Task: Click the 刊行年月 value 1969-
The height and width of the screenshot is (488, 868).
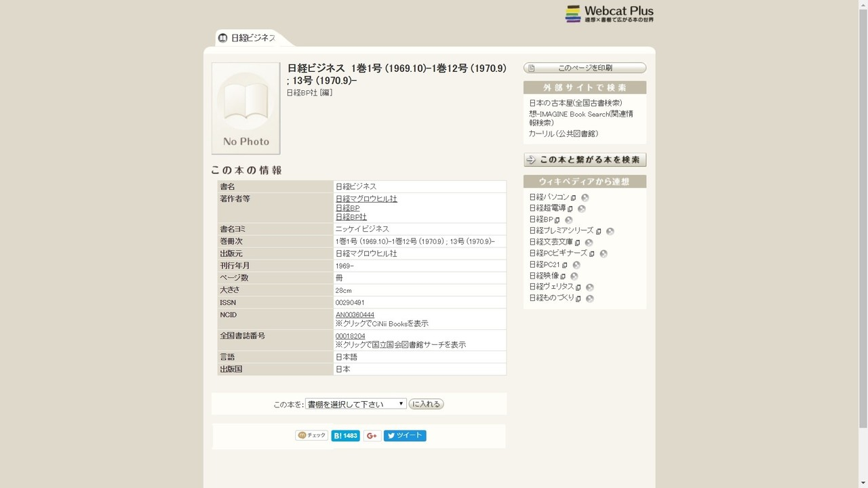Action: [344, 266]
